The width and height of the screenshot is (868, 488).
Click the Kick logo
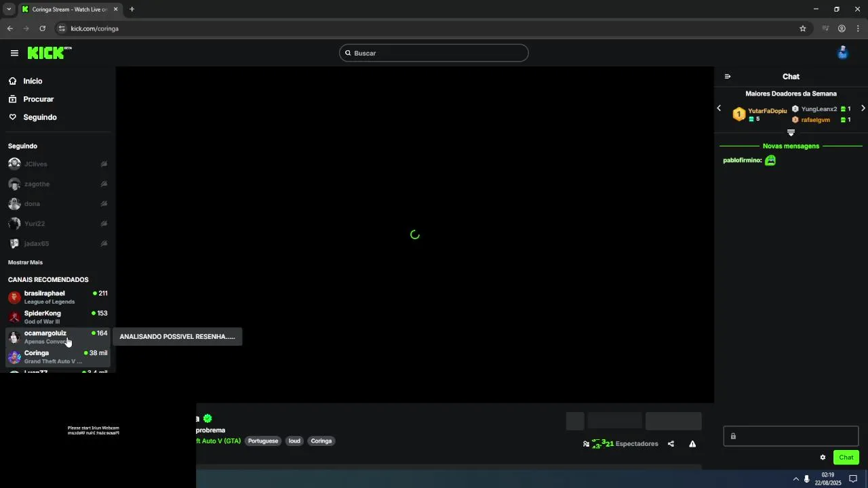(x=50, y=53)
